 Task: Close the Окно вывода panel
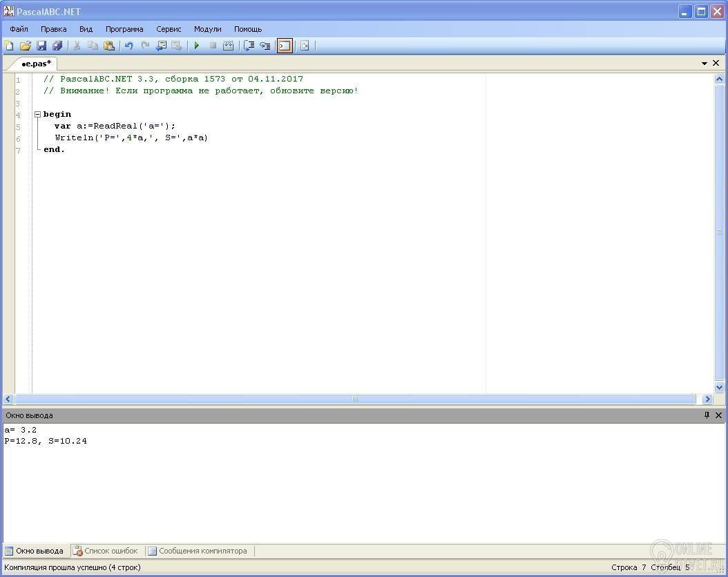(x=718, y=415)
